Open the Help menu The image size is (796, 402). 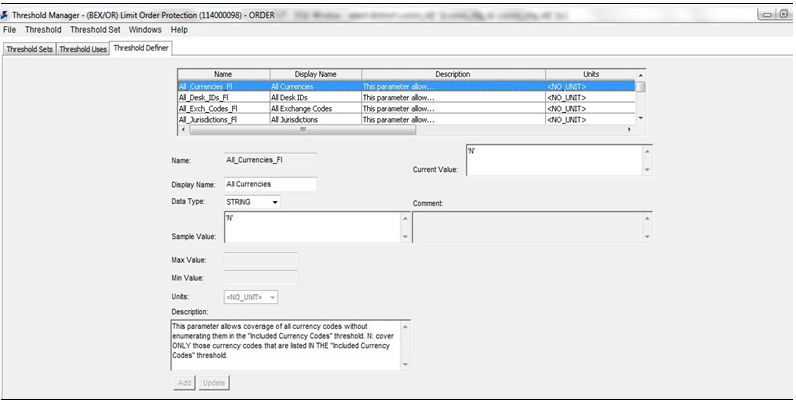(179, 30)
